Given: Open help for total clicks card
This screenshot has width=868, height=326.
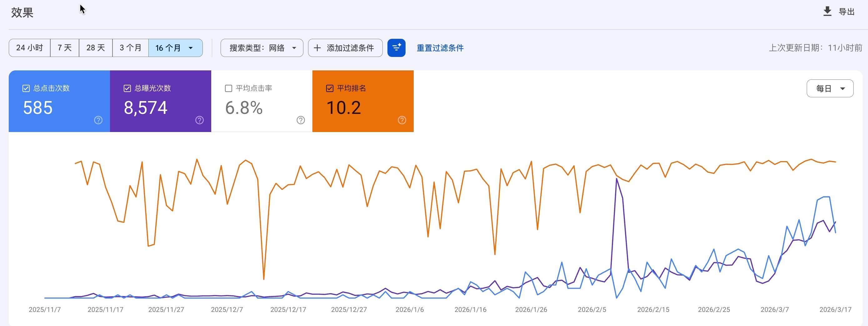Looking at the screenshot, I should 98,120.
